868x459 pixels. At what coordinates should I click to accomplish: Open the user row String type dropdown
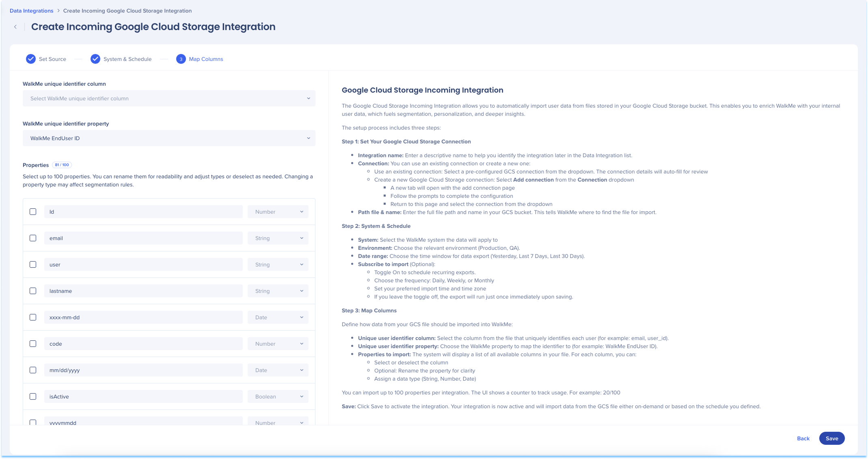(278, 264)
